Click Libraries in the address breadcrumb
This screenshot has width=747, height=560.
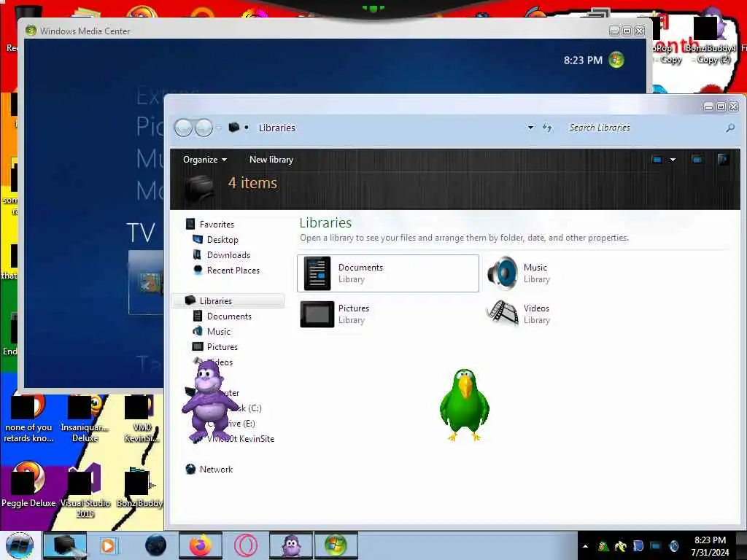[276, 128]
